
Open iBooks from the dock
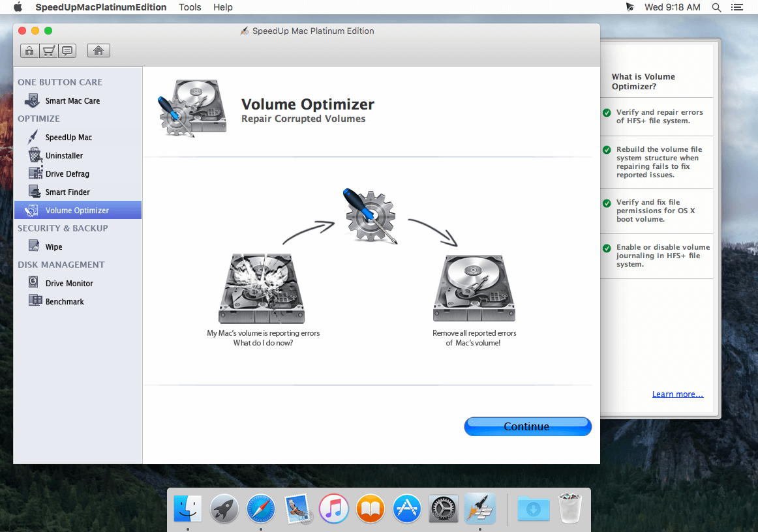371,509
